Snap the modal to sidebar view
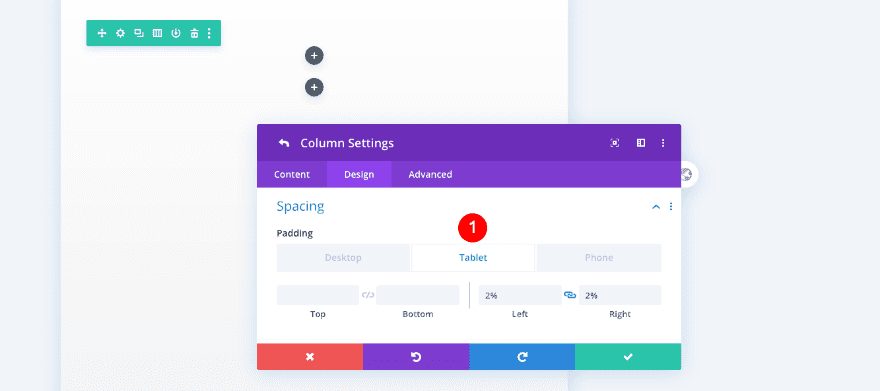 [x=641, y=143]
